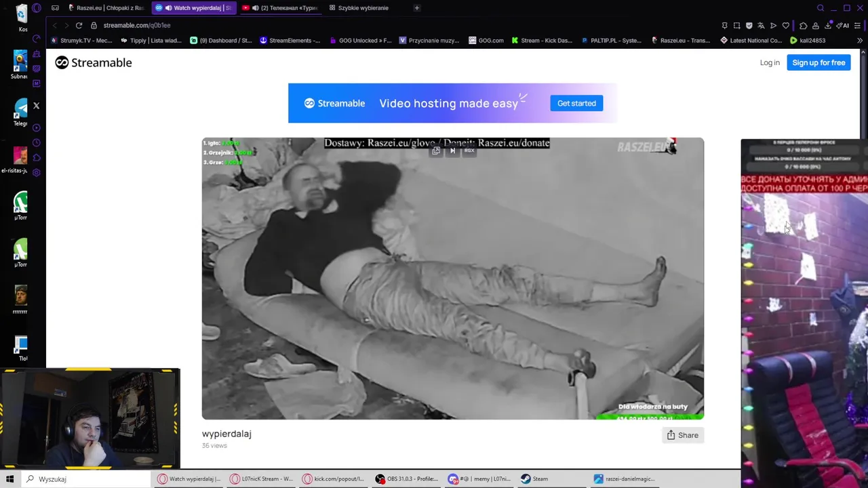The width and height of the screenshot is (868, 488).
Task: Click the Get started banner button
Action: 576,103
